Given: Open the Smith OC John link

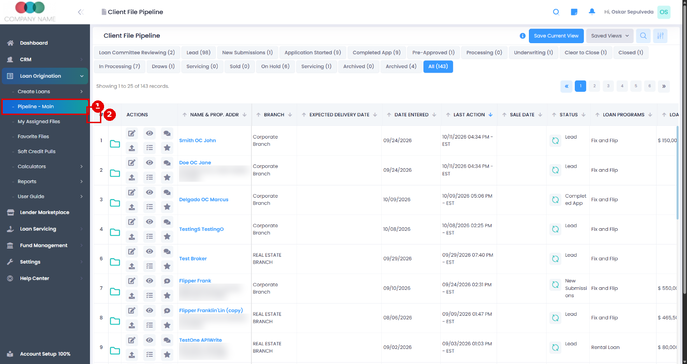Looking at the screenshot, I should [x=197, y=141].
